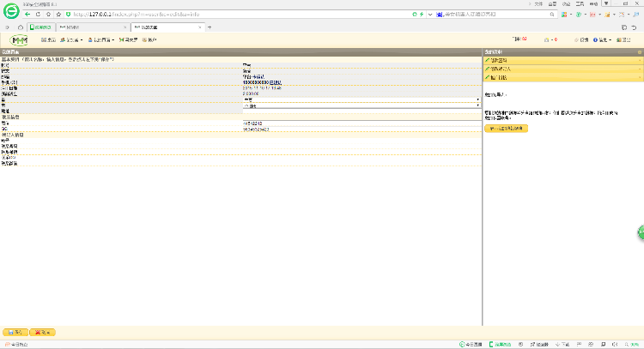Reload the page with the refresh icon
The height and width of the screenshot is (349, 644).
pyautogui.click(x=38, y=14)
